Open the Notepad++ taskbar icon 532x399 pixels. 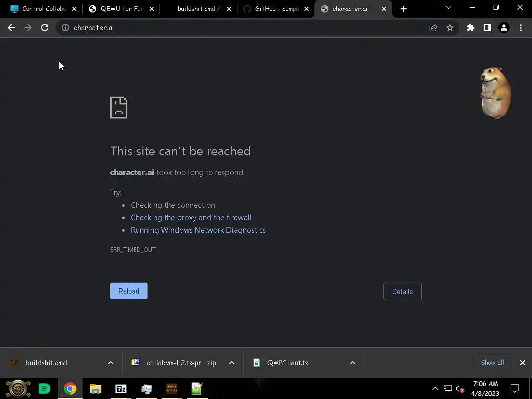tap(197, 389)
